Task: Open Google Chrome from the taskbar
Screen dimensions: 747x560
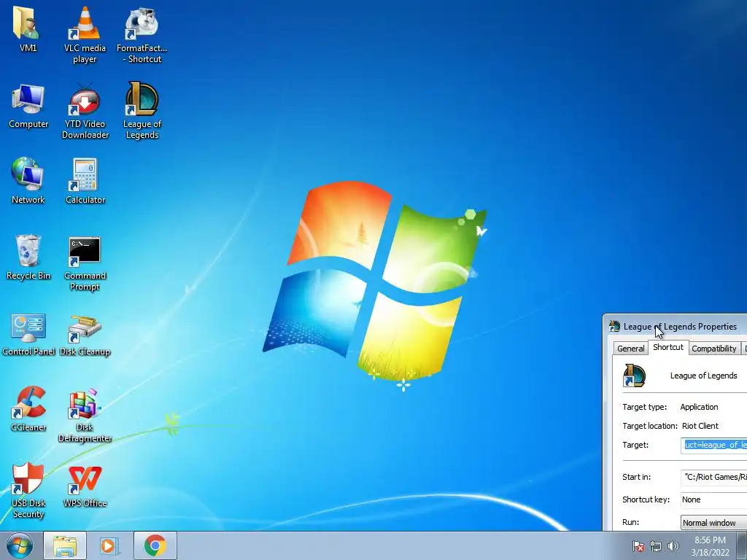Action: click(x=155, y=545)
